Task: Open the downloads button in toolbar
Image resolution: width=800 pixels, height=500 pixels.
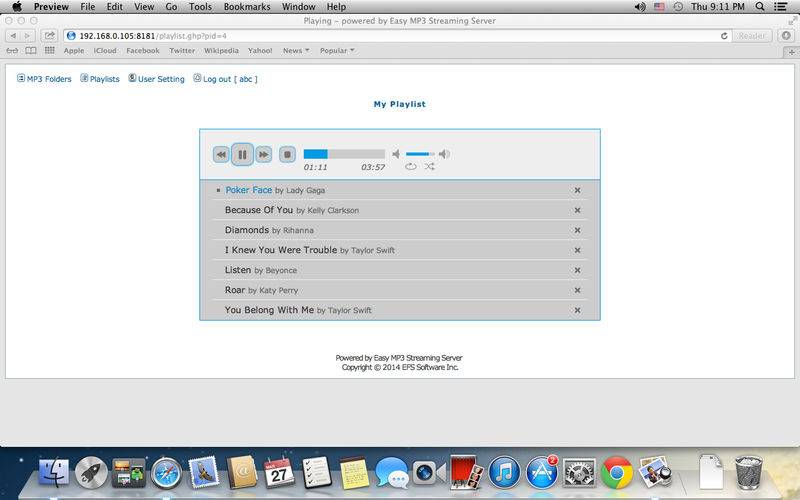Action: pos(786,36)
